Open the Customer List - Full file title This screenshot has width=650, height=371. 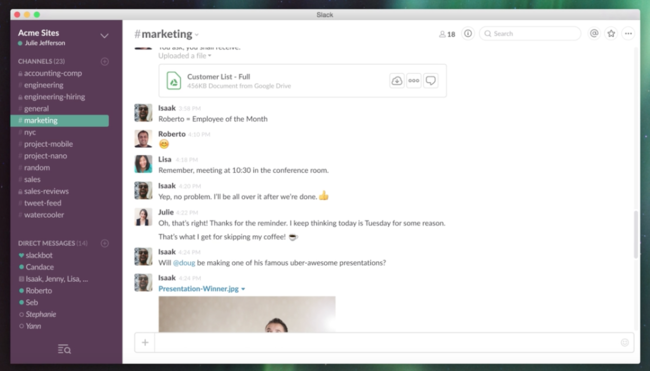point(218,77)
